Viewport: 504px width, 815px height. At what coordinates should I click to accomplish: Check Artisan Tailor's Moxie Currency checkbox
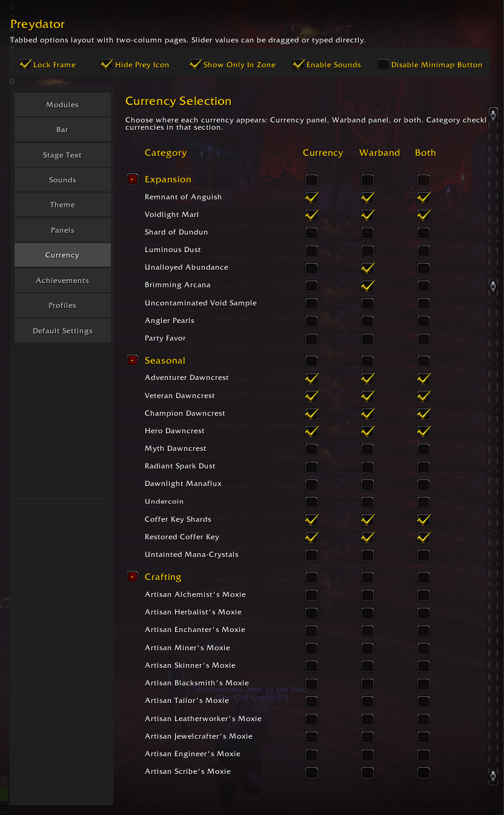click(311, 701)
